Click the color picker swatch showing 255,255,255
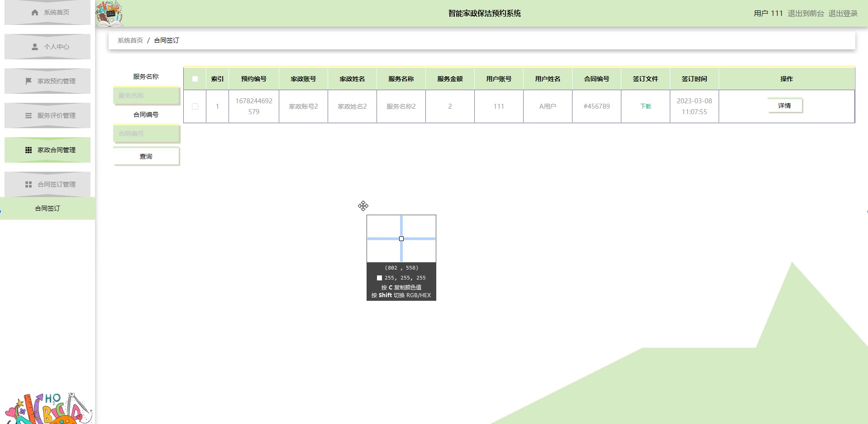868x424 pixels. 379,278
